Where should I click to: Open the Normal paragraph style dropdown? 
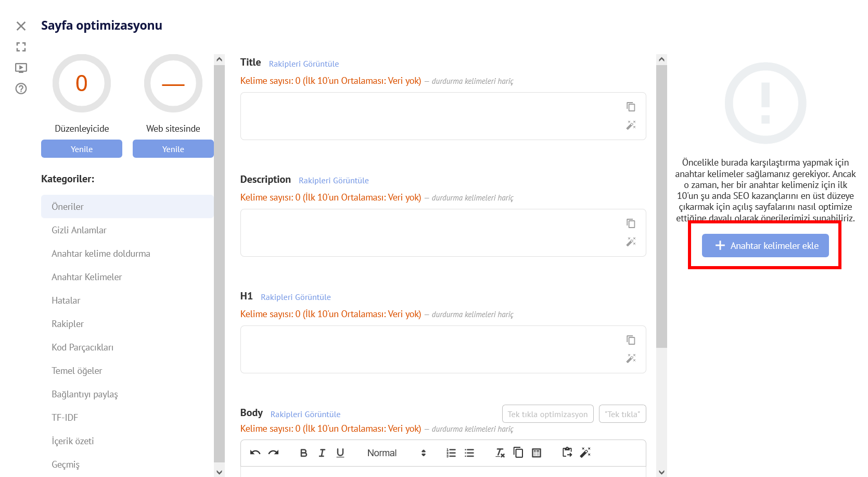point(396,453)
